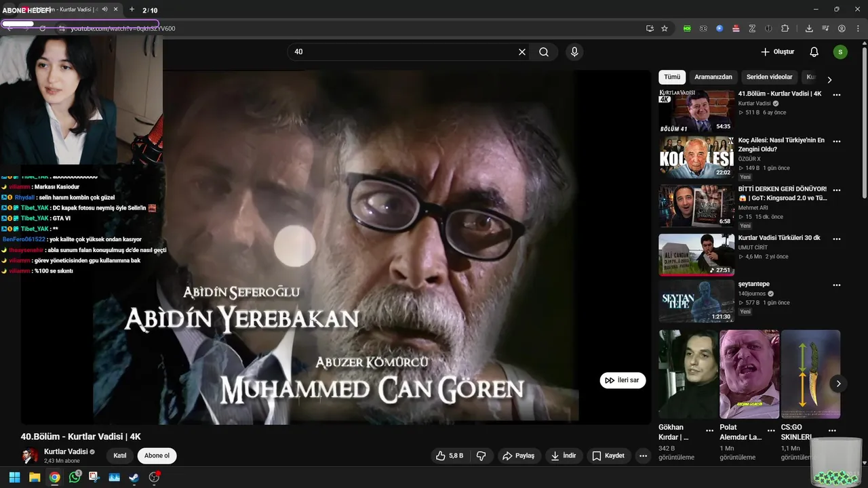
Task: Click the site info icon beside the URL
Action: click(x=61, y=28)
